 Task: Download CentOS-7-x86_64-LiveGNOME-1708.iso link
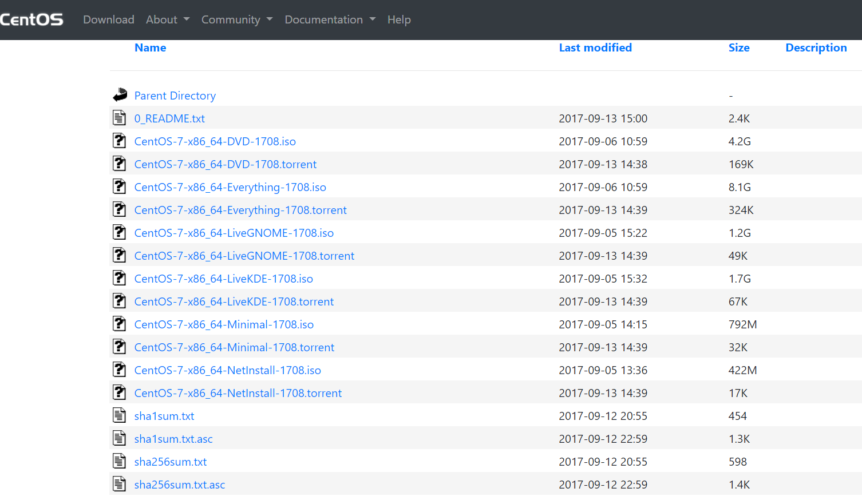[234, 233]
